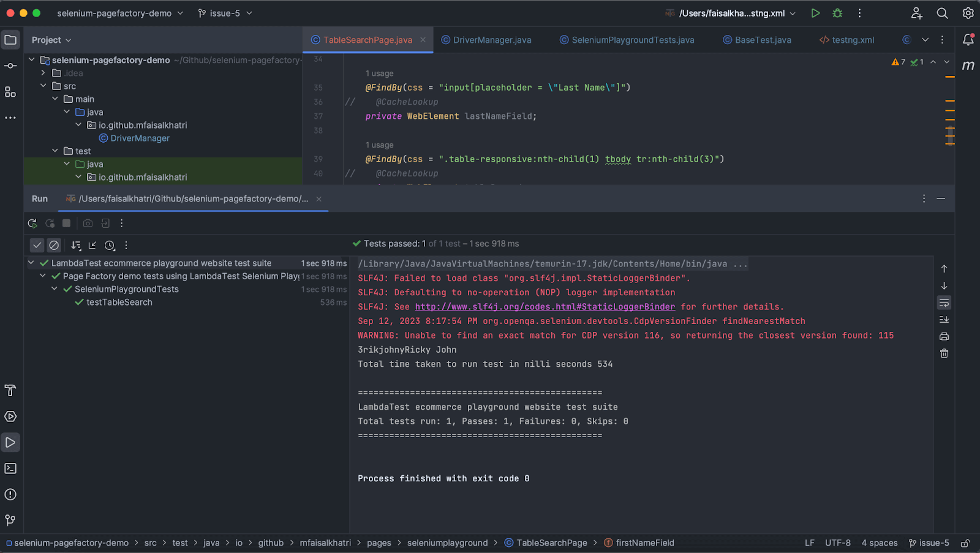
Task: Click the Rerun tests icon in Run toolbar
Action: tap(32, 224)
